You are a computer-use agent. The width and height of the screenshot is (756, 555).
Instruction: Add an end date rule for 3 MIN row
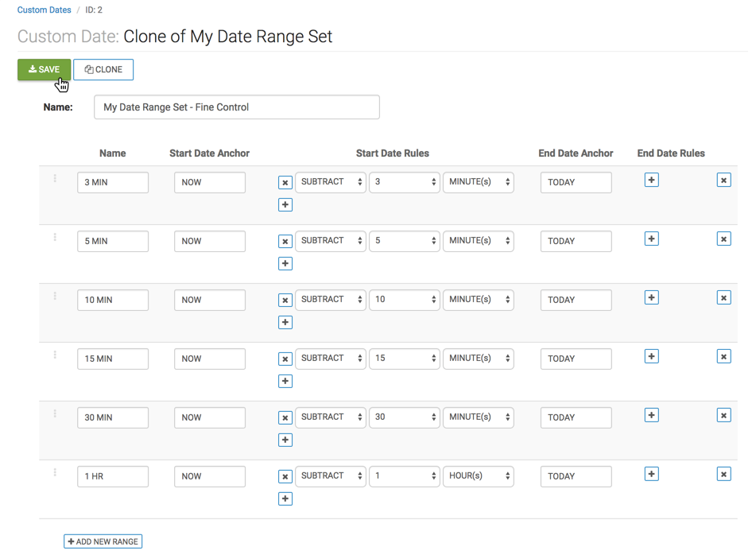[x=651, y=180]
